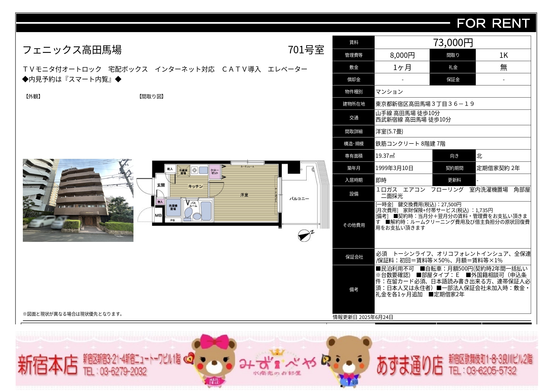This screenshot has width=554, height=392.
Task: Click the 償却金 header cell
Action: (x=354, y=80)
